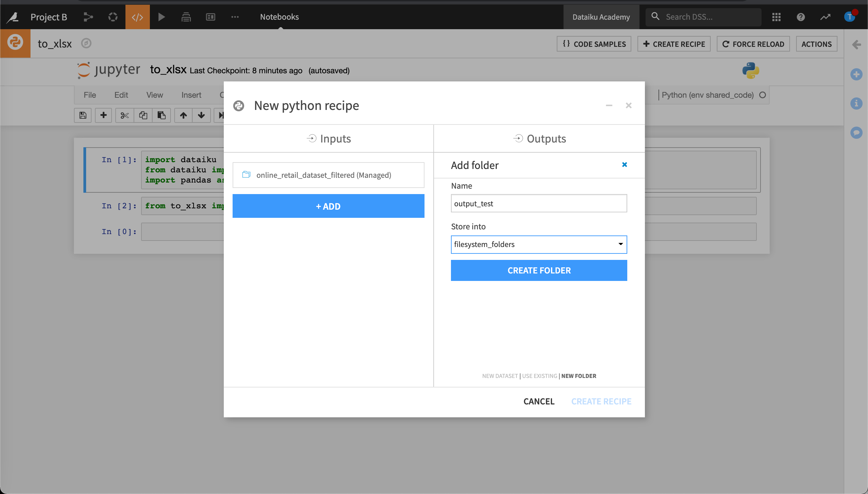The width and height of the screenshot is (868, 494).
Task: Click CREATE RECIPE in dialog footer
Action: point(601,401)
